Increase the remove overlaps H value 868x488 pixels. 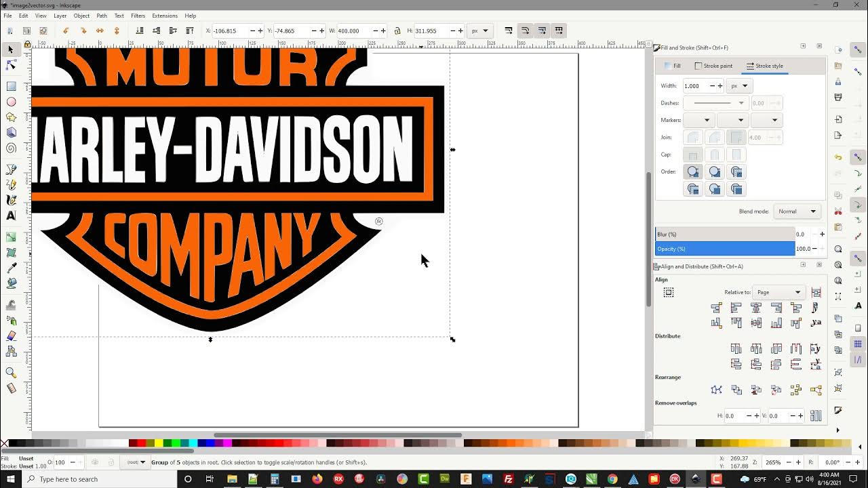[756, 415]
